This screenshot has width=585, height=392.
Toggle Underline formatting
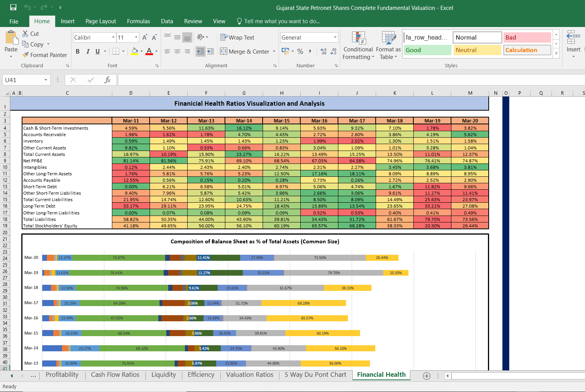coord(98,51)
